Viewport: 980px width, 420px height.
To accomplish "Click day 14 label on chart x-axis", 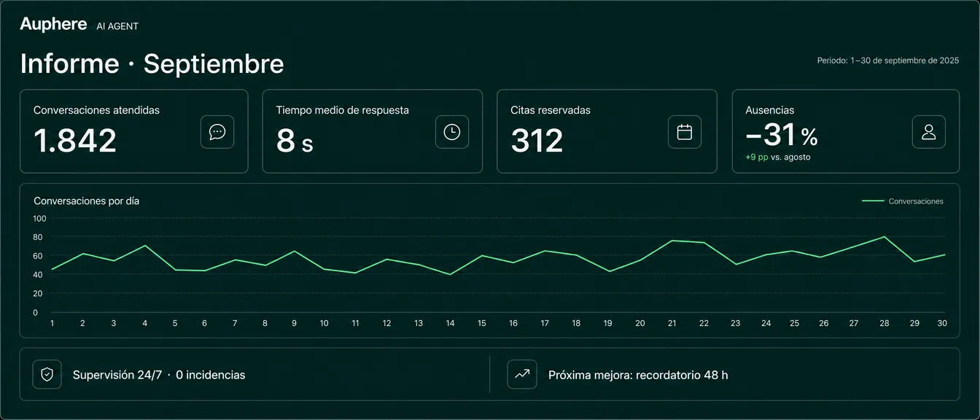I will pyautogui.click(x=451, y=323).
